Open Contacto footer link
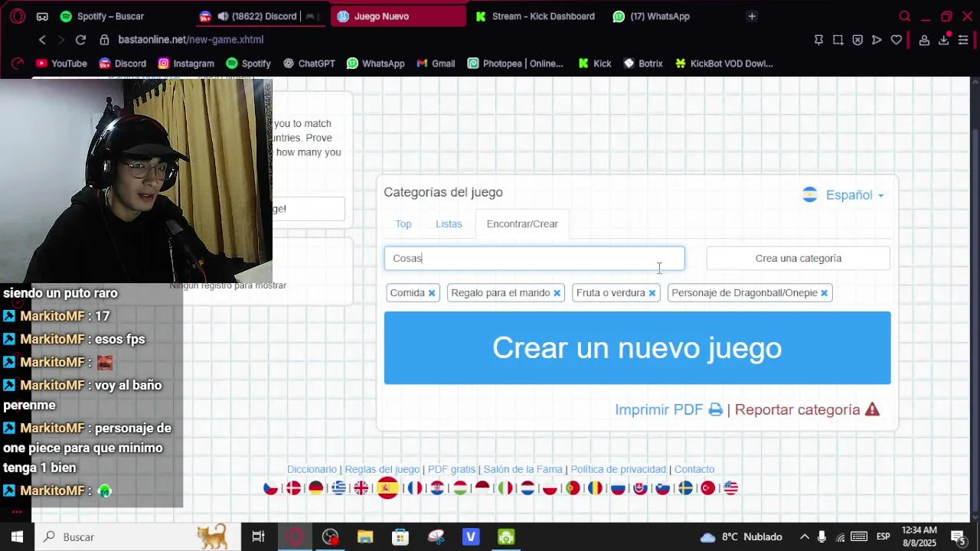 (694, 469)
